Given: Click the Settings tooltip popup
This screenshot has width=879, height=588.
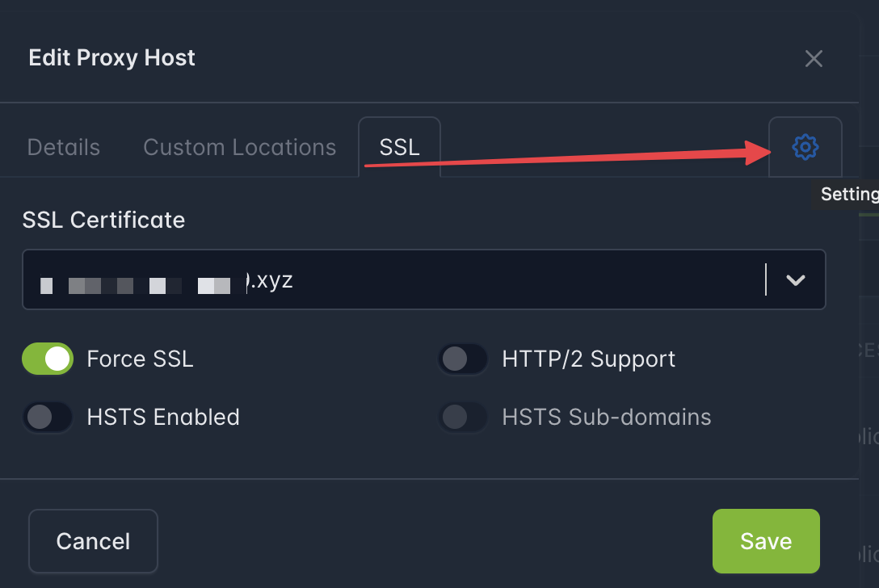Looking at the screenshot, I should coord(845,195).
